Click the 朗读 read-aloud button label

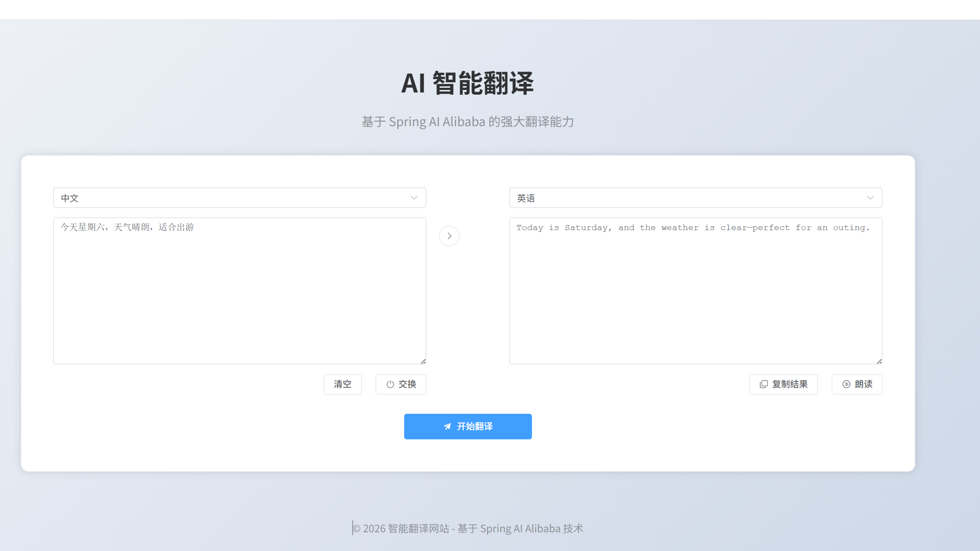863,384
